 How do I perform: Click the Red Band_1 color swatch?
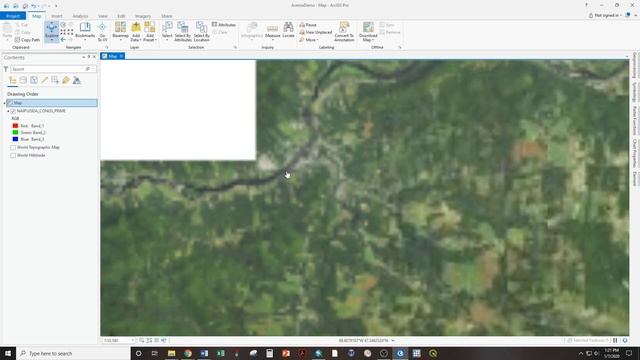pos(16,126)
